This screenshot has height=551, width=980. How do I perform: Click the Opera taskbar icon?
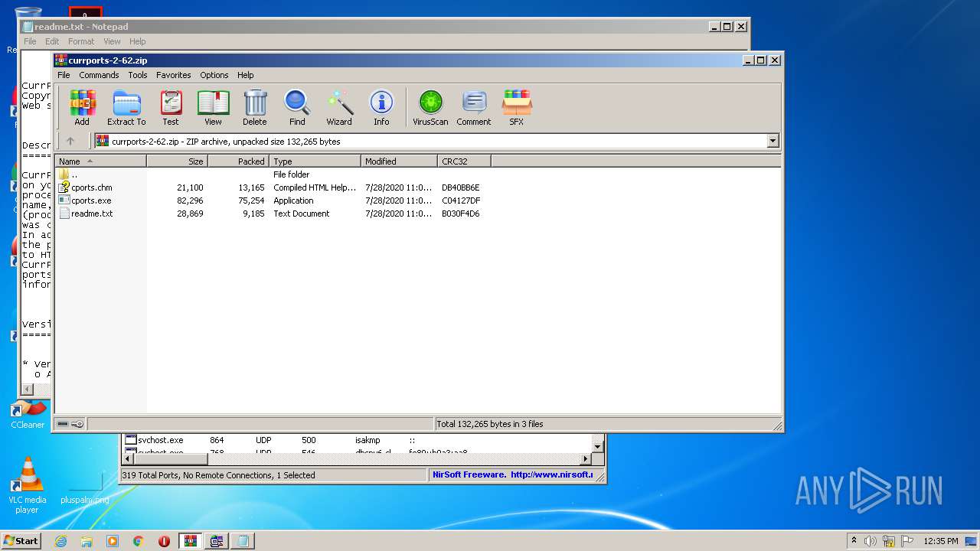tap(164, 541)
